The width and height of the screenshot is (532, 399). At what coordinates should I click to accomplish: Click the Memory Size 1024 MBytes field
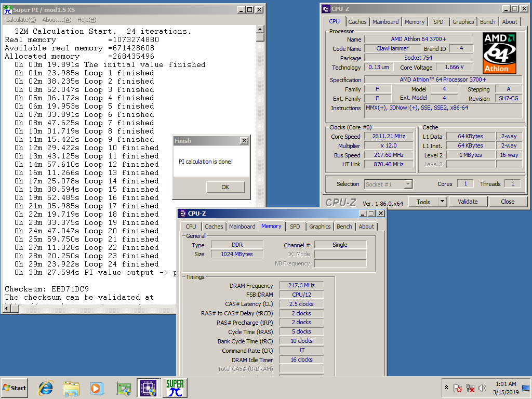[x=237, y=254]
